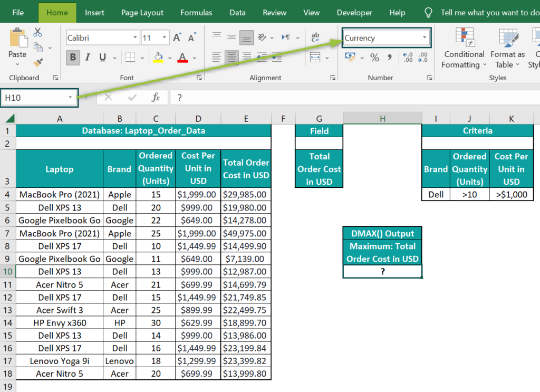
Task: Click the Wrap Text icon
Action: tap(315, 37)
